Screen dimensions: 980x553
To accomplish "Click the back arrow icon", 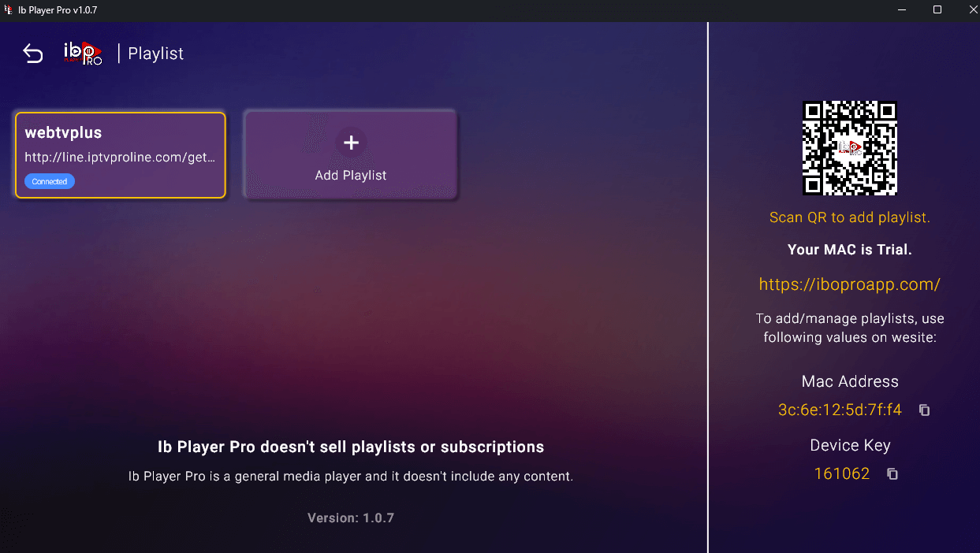I will [33, 54].
